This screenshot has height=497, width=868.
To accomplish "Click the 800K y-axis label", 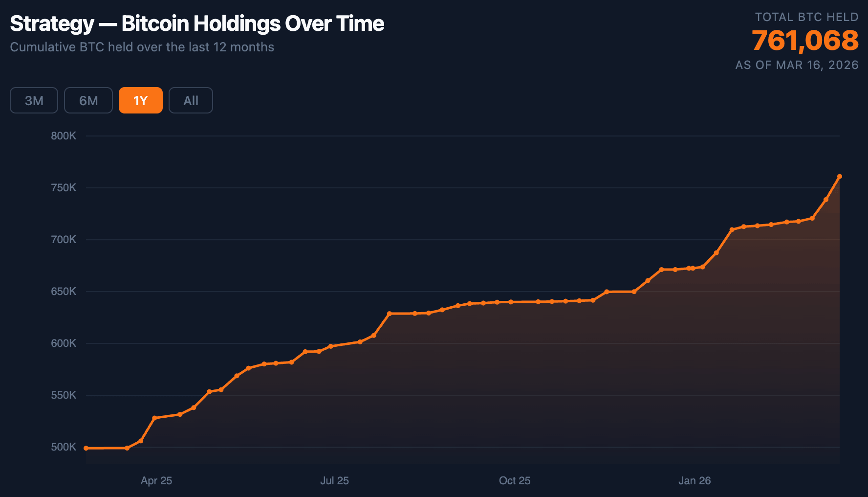I will click(64, 136).
